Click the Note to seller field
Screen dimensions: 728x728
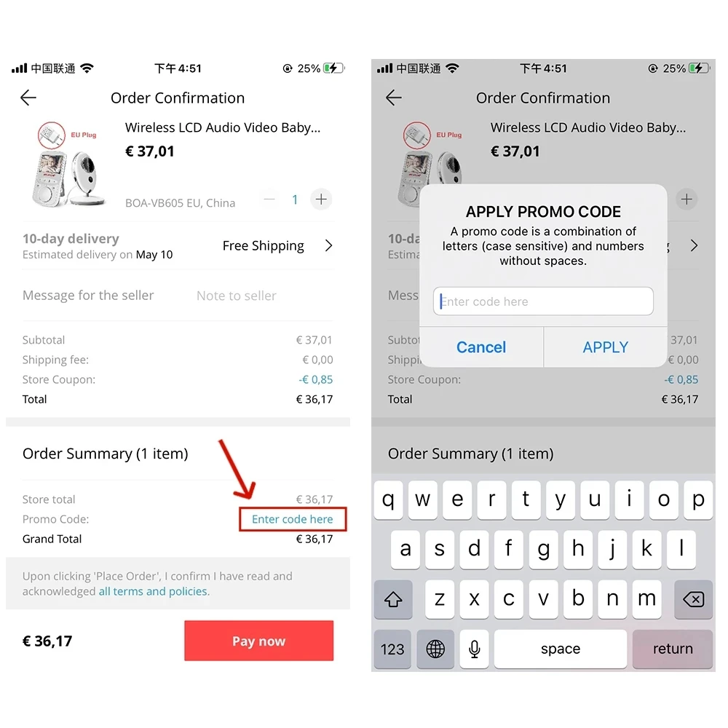237,296
